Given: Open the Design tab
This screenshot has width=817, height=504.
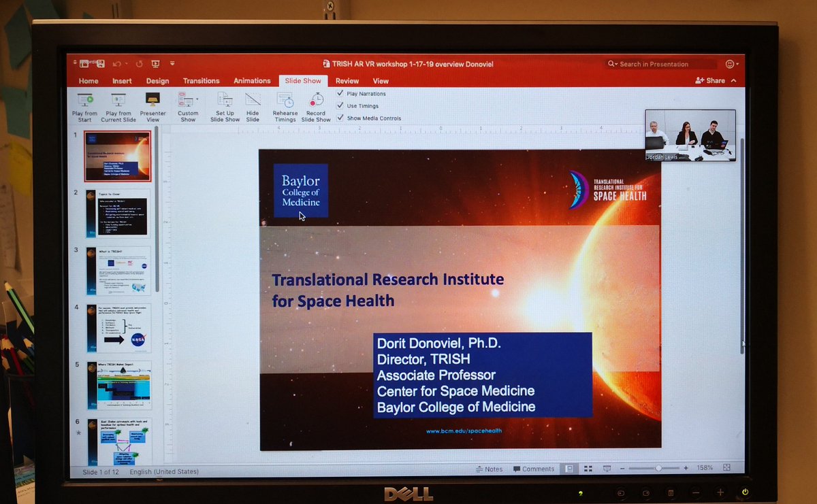Looking at the screenshot, I should coord(157,81).
